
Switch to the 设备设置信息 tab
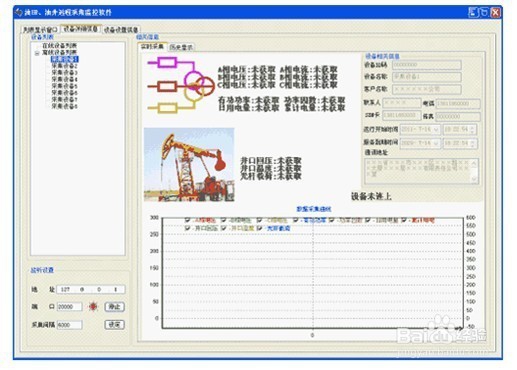pyautogui.click(x=121, y=30)
